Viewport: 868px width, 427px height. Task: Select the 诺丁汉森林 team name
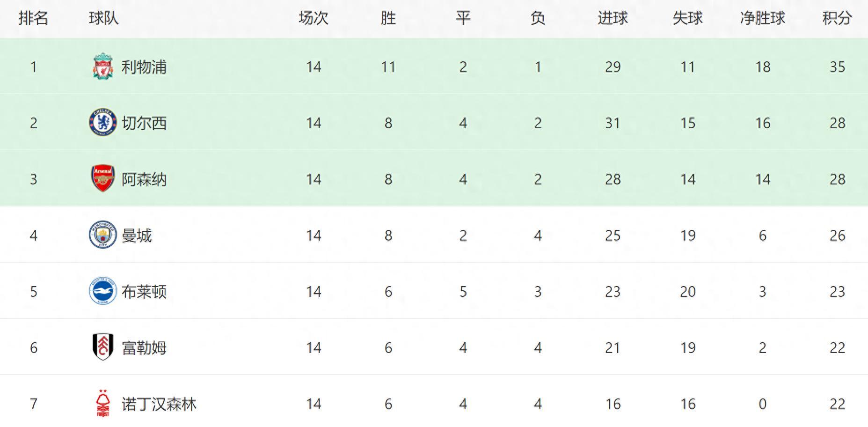159,404
